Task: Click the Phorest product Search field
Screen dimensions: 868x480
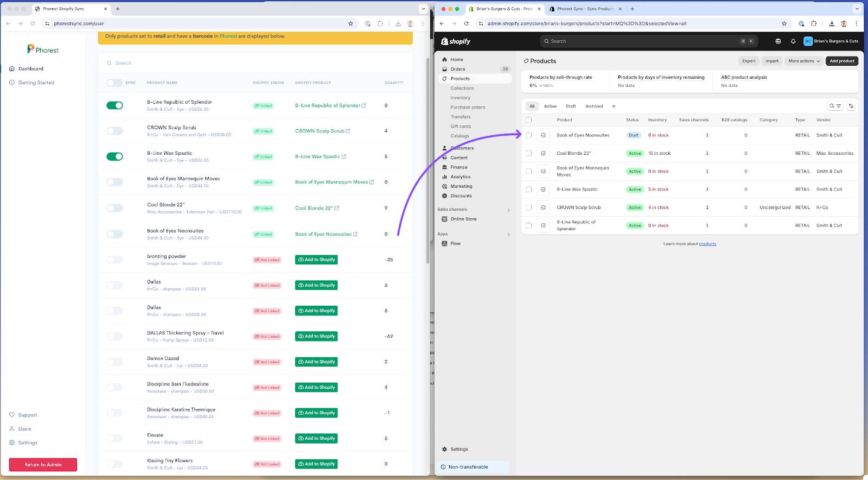Action: 255,63
